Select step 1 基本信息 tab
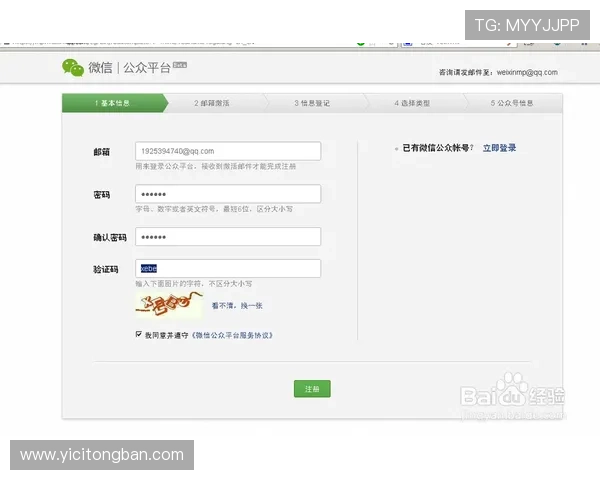The height and width of the screenshot is (480, 600). coord(113,103)
